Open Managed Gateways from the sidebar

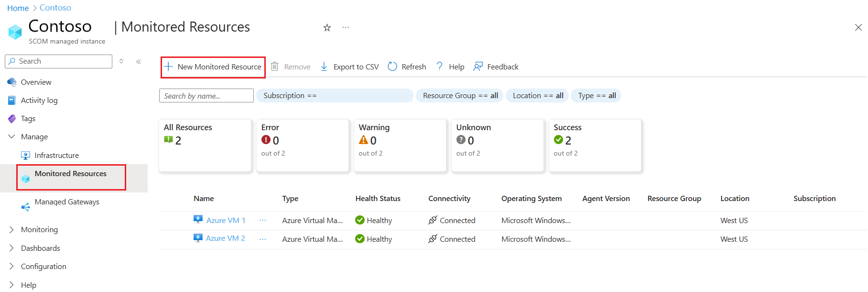[67, 202]
